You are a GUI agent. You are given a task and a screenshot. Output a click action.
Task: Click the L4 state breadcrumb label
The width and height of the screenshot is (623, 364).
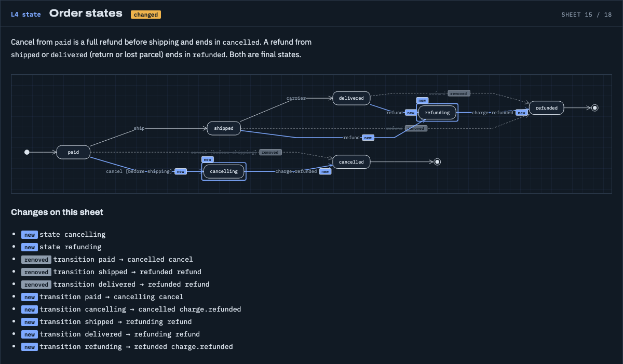point(26,15)
